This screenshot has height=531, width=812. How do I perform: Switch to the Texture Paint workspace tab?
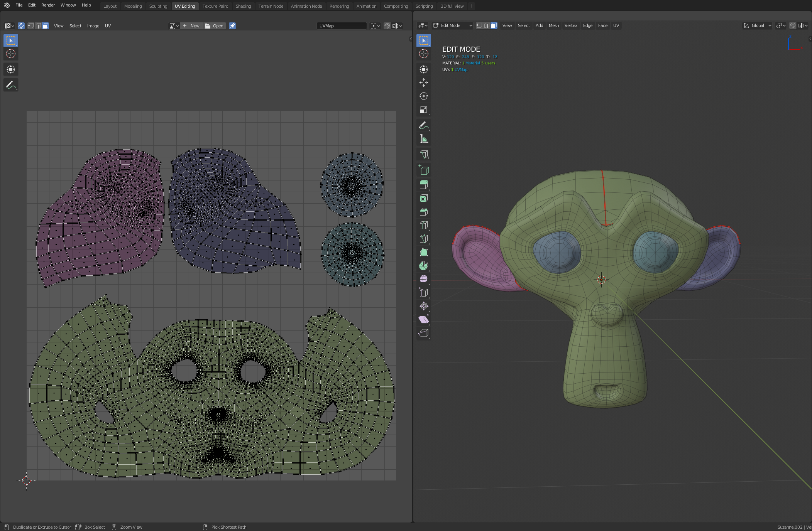215,6
